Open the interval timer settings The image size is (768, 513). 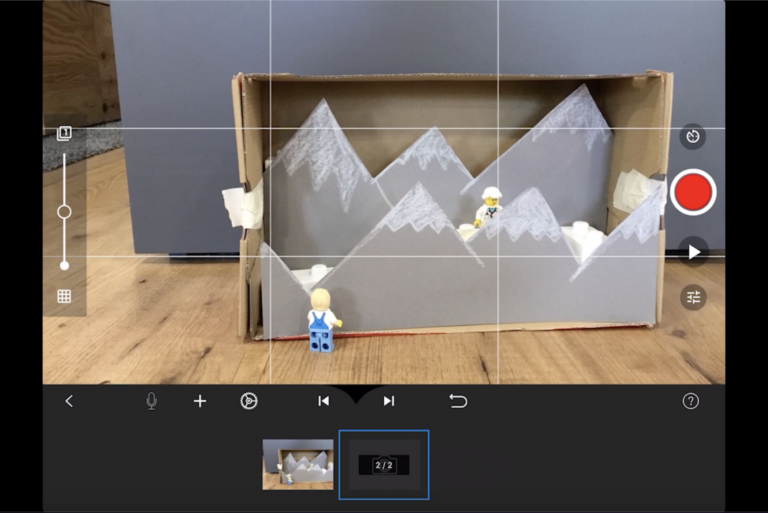pyautogui.click(x=693, y=136)
